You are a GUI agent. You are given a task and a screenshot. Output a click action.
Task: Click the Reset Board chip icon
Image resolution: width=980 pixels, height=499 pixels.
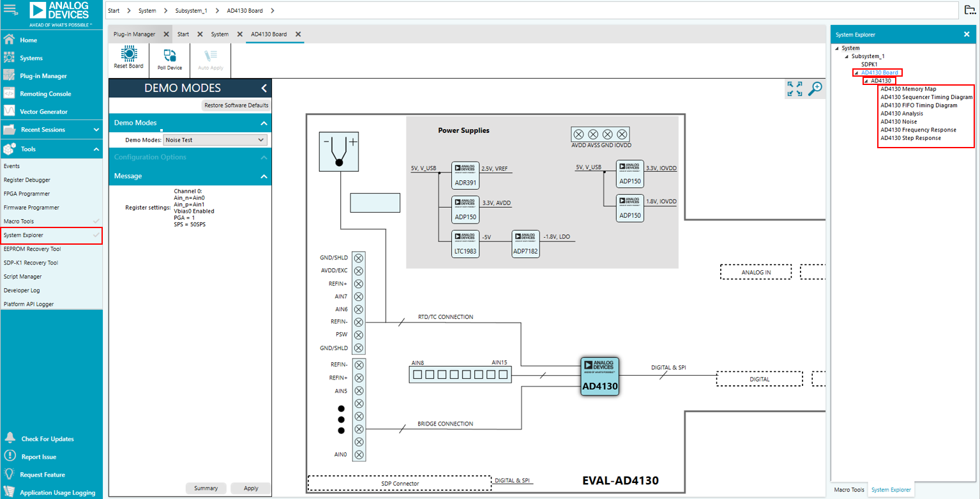[128, 54]
